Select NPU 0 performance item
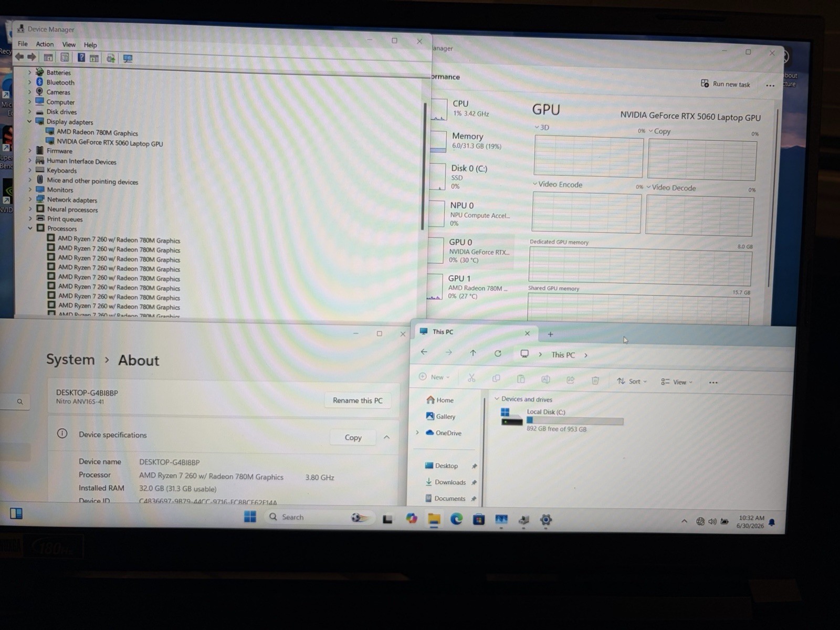Screen dimensions: 840x630 pyautogui.click(x=471, y=214)
